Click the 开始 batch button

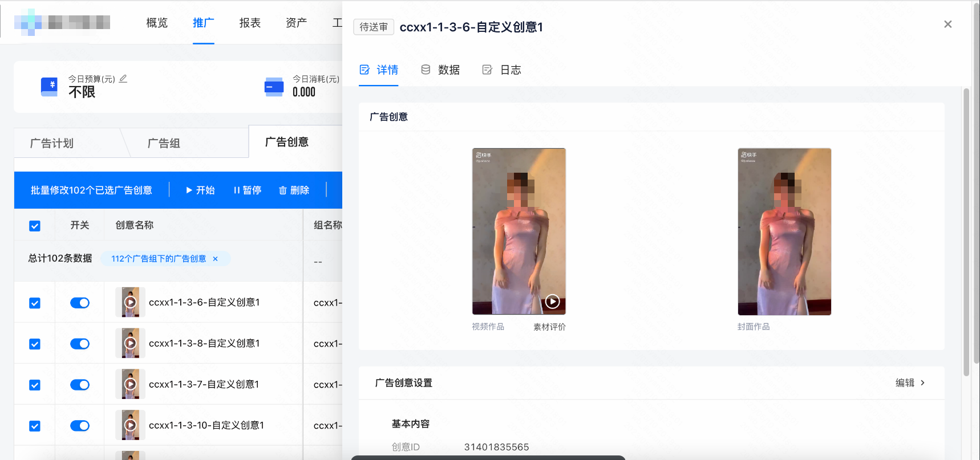(x=200, y=190)
